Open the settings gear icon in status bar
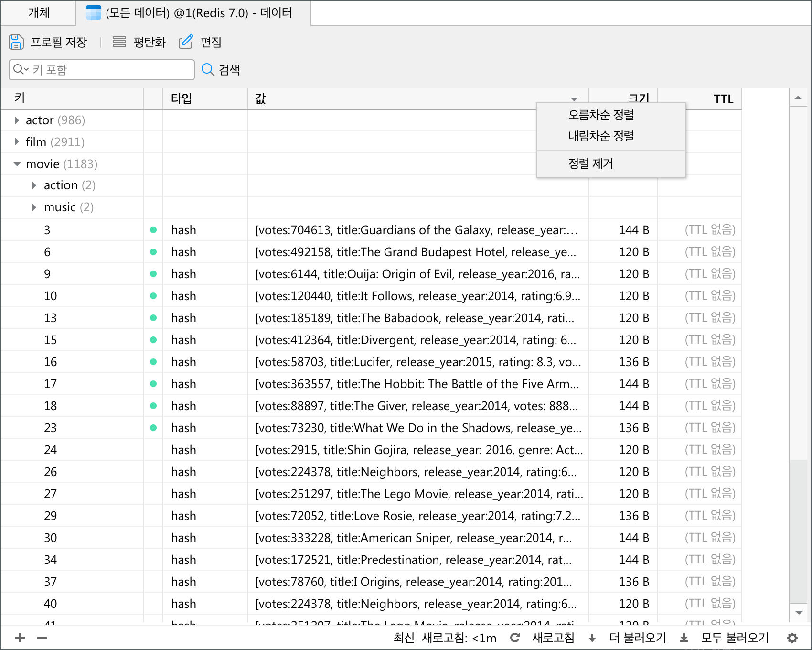The width and height of the screenshot is (812, 650). [x=792, y=638]
